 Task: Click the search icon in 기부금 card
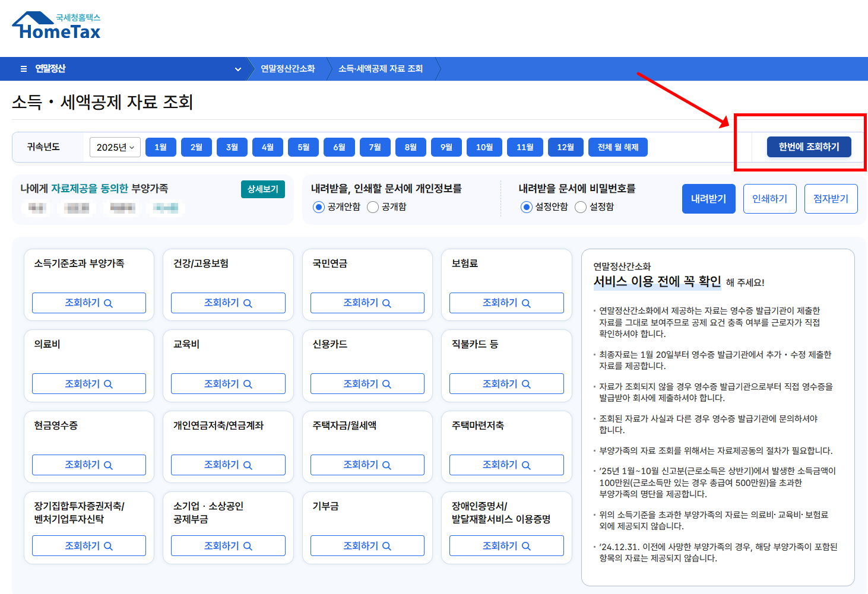click(x=387, y=547)
